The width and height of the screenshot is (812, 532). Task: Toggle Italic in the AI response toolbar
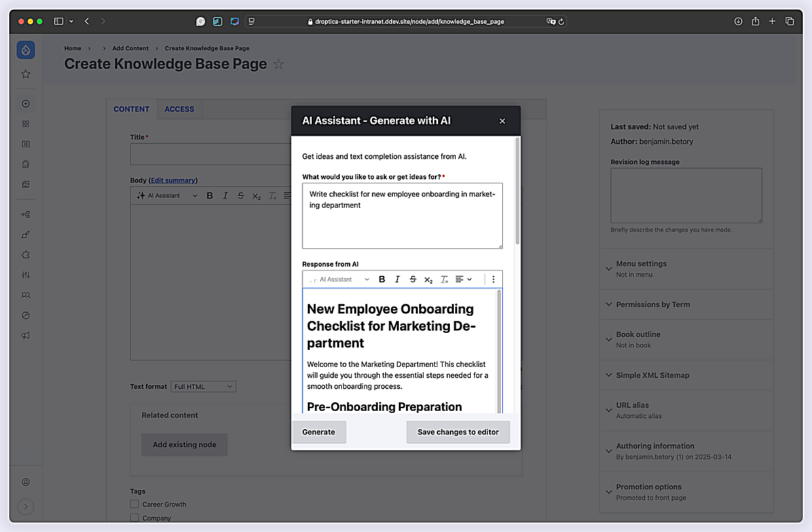coord(397,279)
